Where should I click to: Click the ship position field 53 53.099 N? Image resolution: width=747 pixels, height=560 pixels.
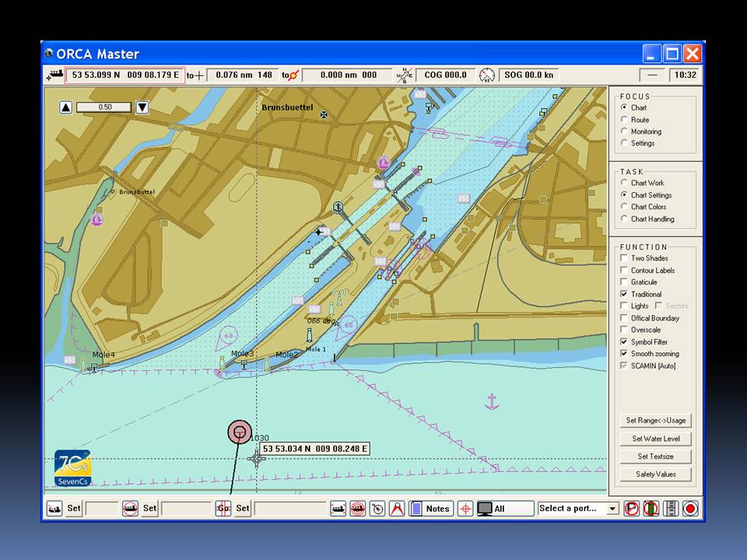pyautogui.click(x=125, y=75)
